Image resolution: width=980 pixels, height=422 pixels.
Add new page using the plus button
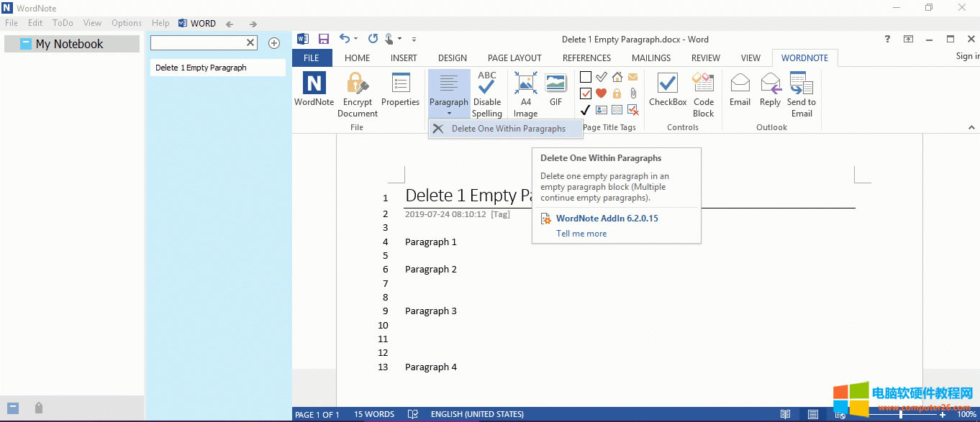point(274,43)
